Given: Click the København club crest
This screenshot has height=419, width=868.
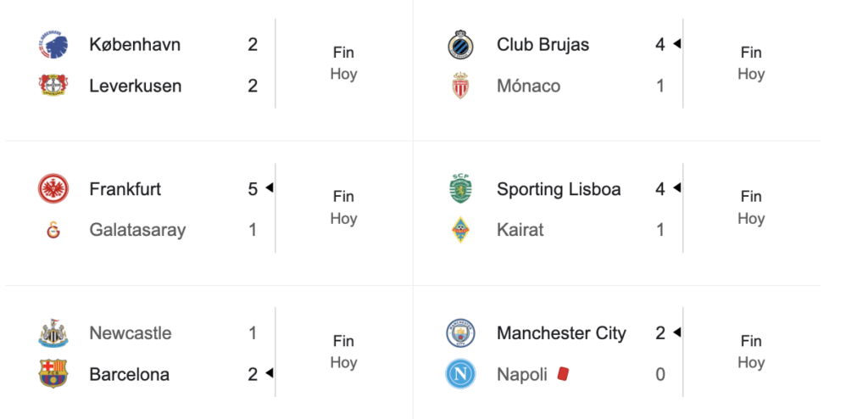Looking at the screenshot, I should 53,45.
